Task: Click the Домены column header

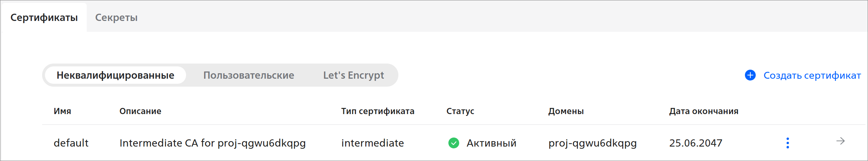Action: coord(566,111)
